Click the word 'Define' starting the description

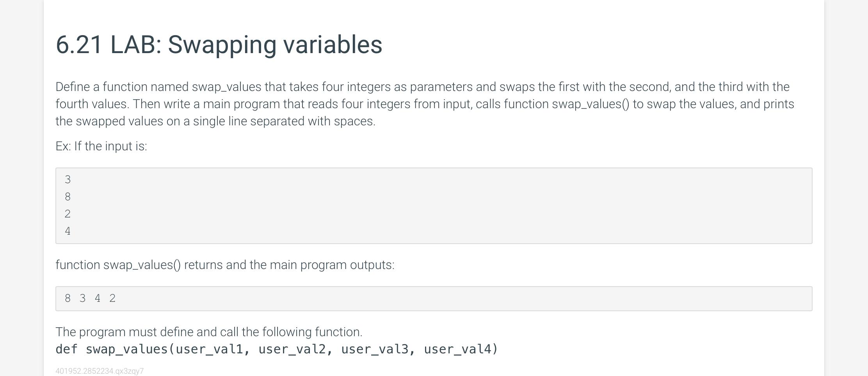point(73,87)
